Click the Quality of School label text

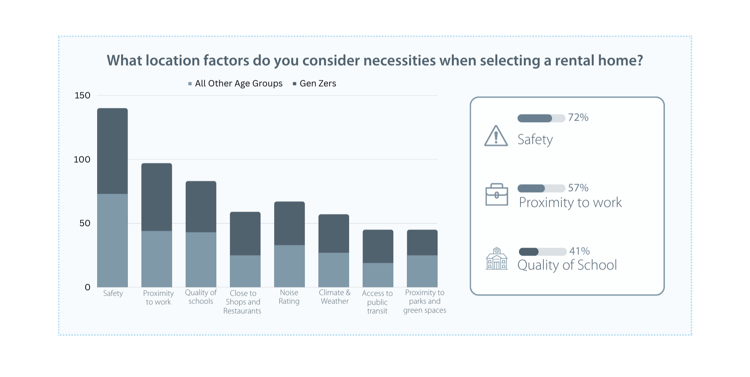(567, 265)
